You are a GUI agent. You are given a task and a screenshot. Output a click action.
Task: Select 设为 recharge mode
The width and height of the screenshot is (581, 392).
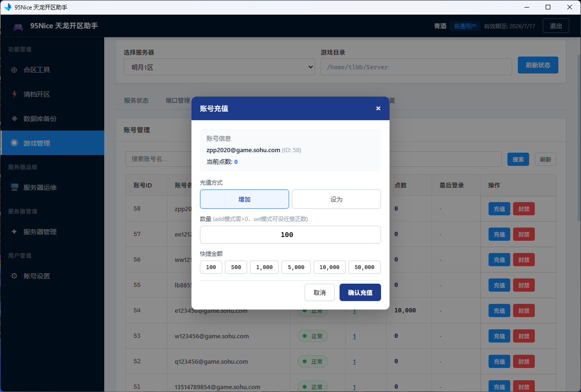click(336, 199)
